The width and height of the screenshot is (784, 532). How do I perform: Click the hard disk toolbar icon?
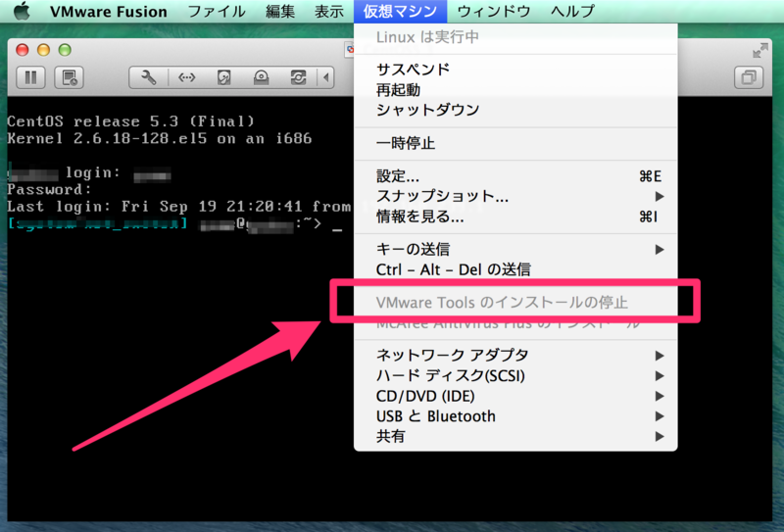click(224, 77)
